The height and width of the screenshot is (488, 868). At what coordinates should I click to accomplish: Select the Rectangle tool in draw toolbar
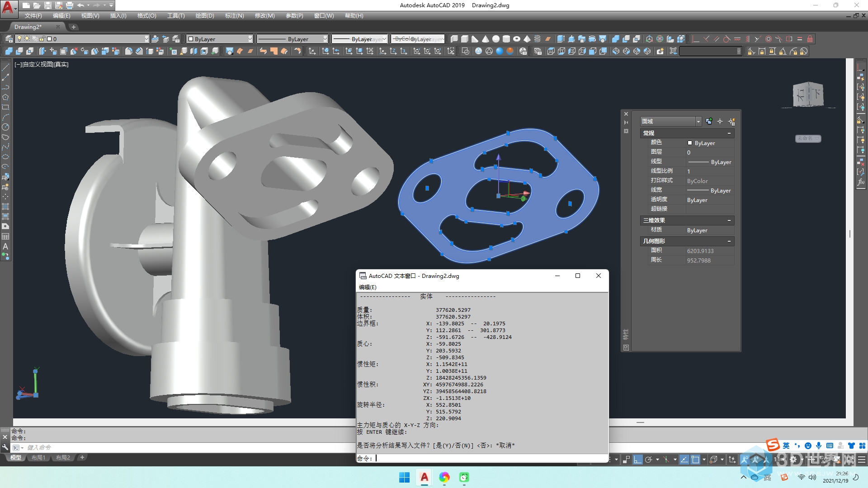[5, 107]
